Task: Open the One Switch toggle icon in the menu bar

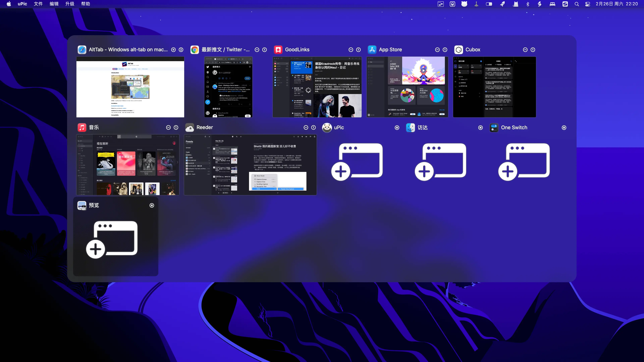Action: pos(489,4)
